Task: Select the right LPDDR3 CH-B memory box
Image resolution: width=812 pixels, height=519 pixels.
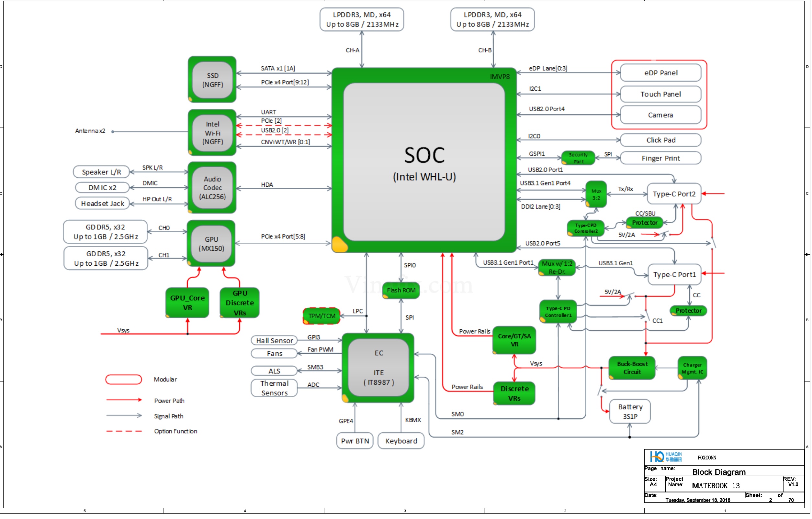Action: pos(493,19)
